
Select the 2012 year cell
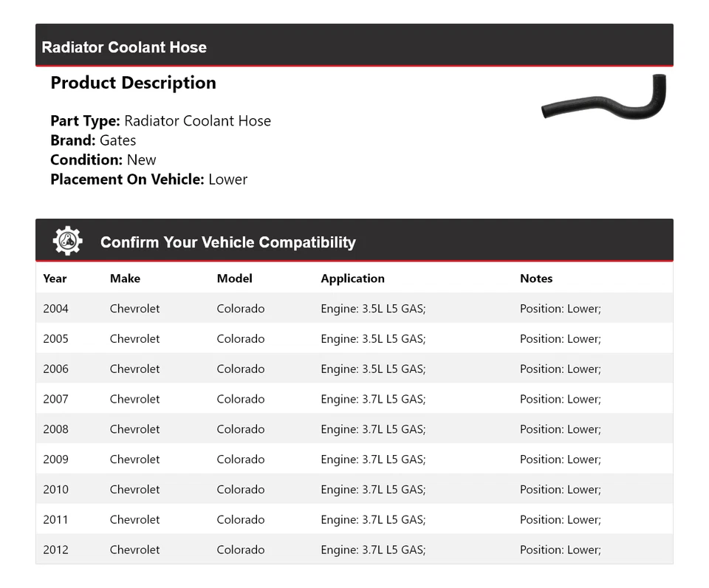[55, 550]
